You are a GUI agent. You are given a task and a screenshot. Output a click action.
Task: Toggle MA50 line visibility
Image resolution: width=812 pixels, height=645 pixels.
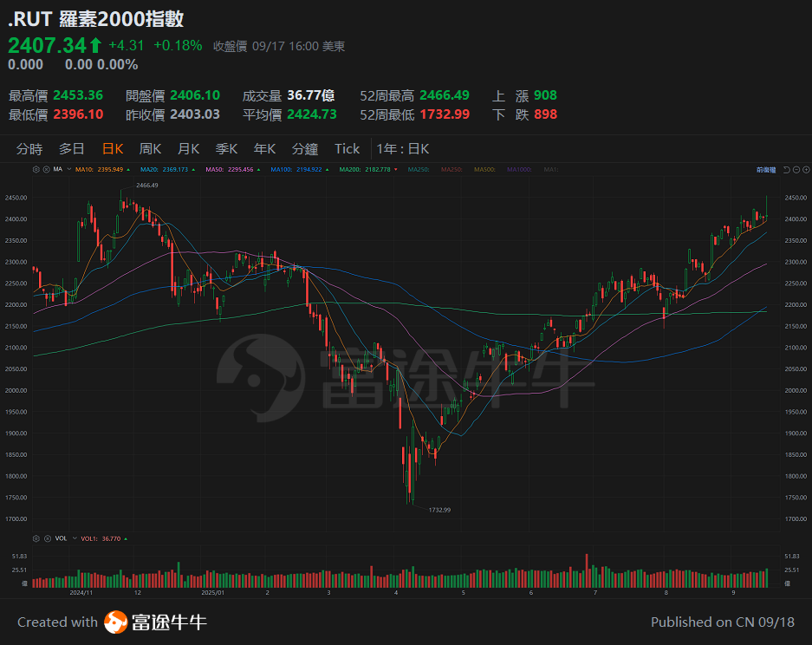click(228, 169)
